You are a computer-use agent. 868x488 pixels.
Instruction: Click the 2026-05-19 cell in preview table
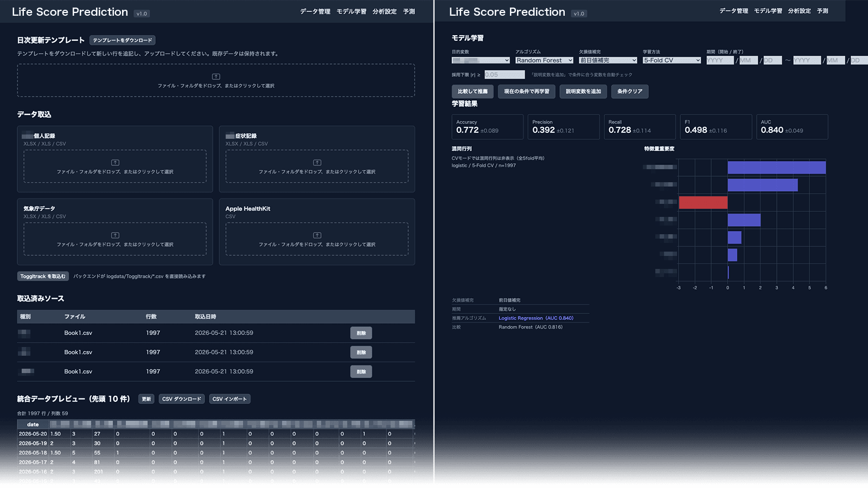pyautogui.click(x=33, y=444)
